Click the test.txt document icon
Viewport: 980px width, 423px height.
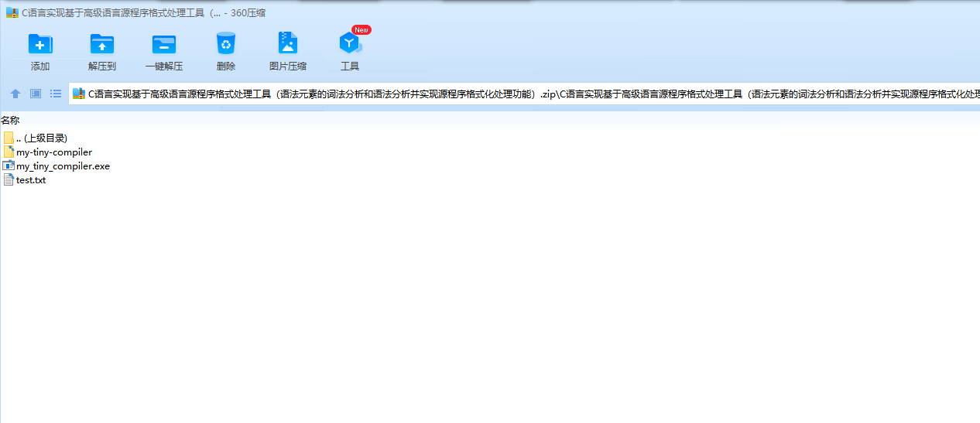tap(9, 179)
